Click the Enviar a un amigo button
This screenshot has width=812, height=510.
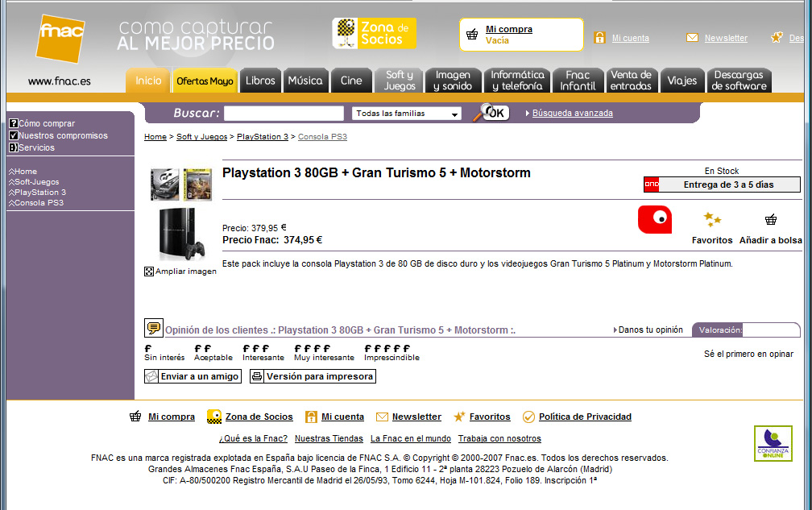[193, 376]
